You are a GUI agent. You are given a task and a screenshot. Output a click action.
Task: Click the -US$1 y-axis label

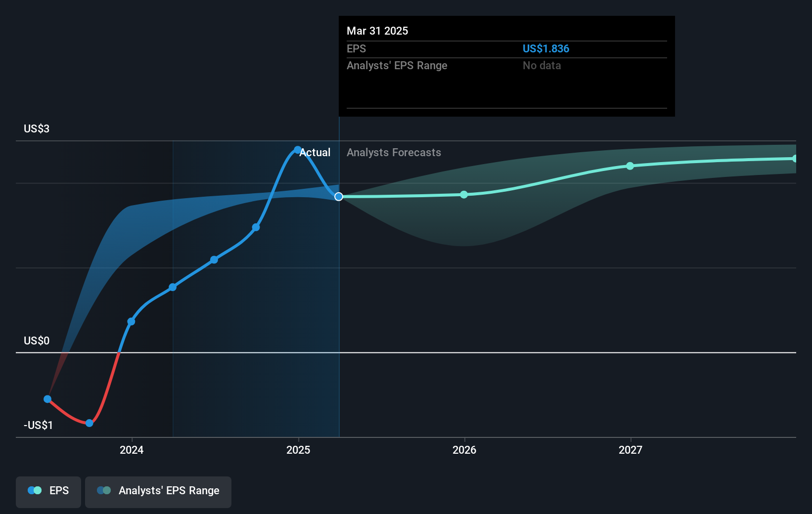(x=38, y=426)
